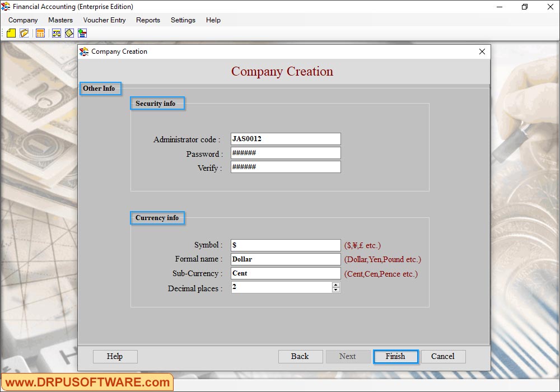Image resolution: width=560 pixels, height=392 pixels.
Task: Open the Company menu
Action: coord(23,20)
